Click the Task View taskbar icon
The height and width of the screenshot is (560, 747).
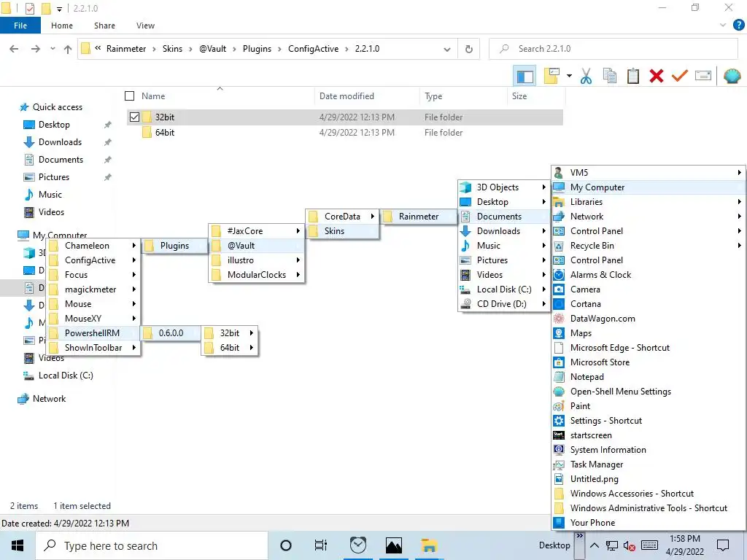pyautogui.click(x=321, y=545)
